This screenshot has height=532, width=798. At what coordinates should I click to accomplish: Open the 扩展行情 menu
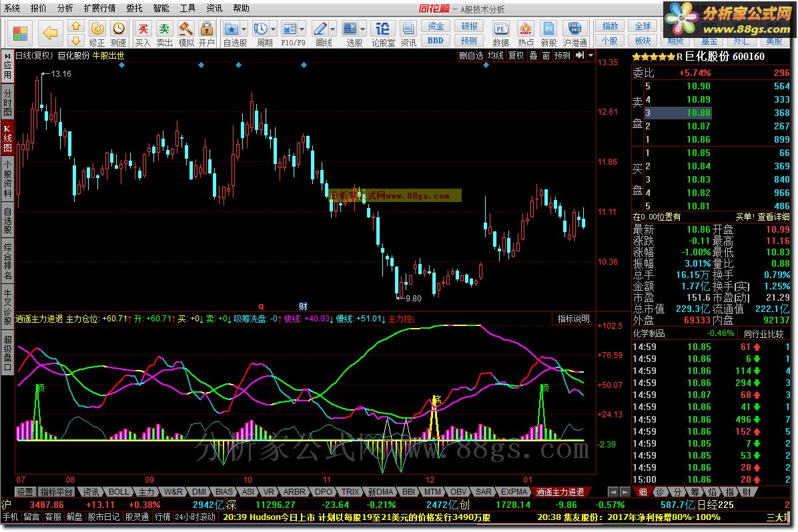pyautogui.click(x=100, y=8)
